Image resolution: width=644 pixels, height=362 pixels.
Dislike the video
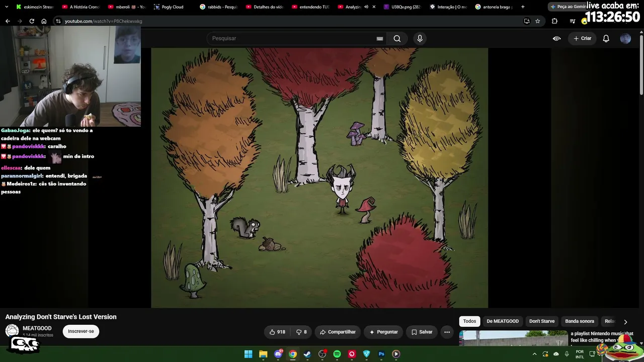[301, 332]
